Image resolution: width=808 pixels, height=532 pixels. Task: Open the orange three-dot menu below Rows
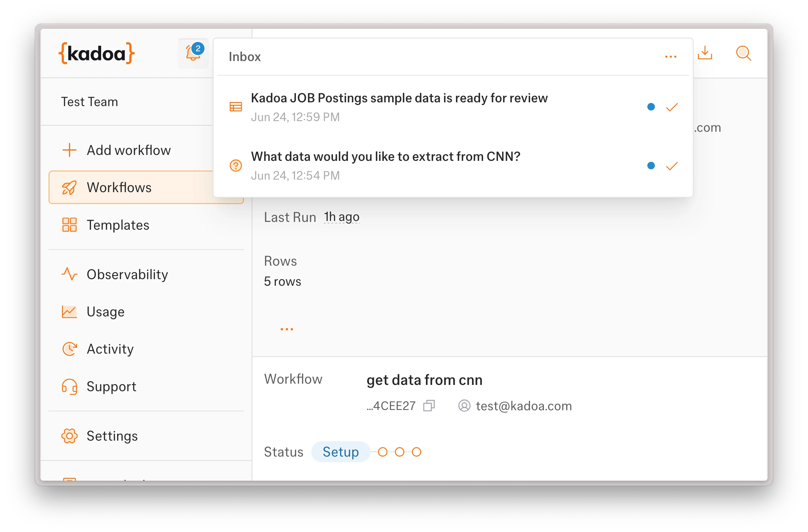pyautogui.click(x=287, y=330)
